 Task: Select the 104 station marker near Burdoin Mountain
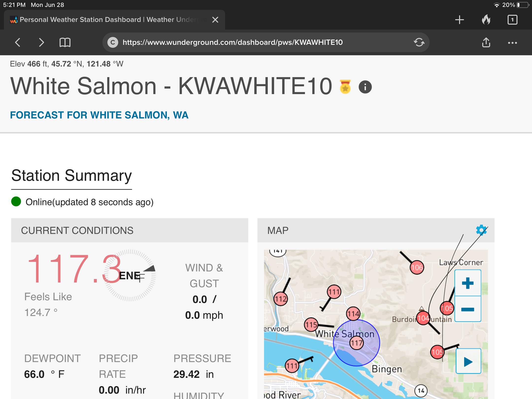(x=423, y=318)
